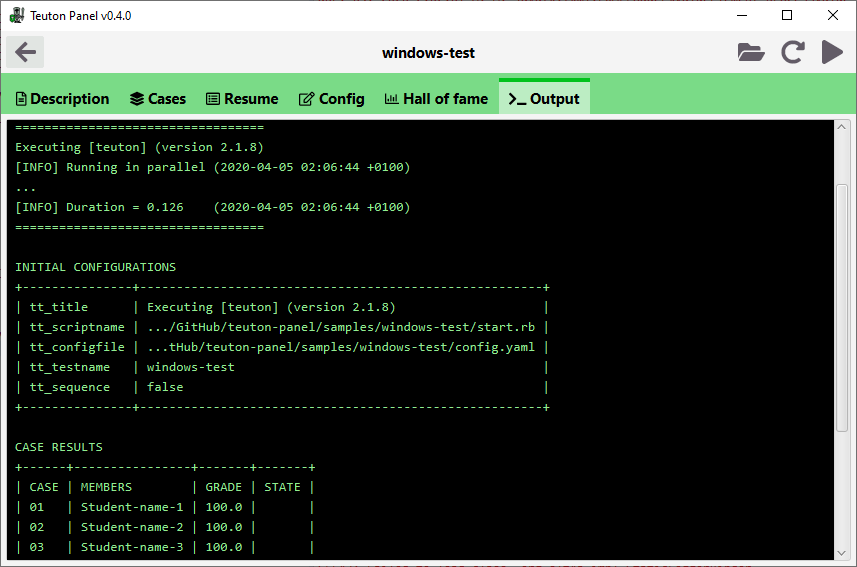Click the 'INITIAL CONFIGURATIONS' heading
The image size is (857, 567).
[96, 267]
